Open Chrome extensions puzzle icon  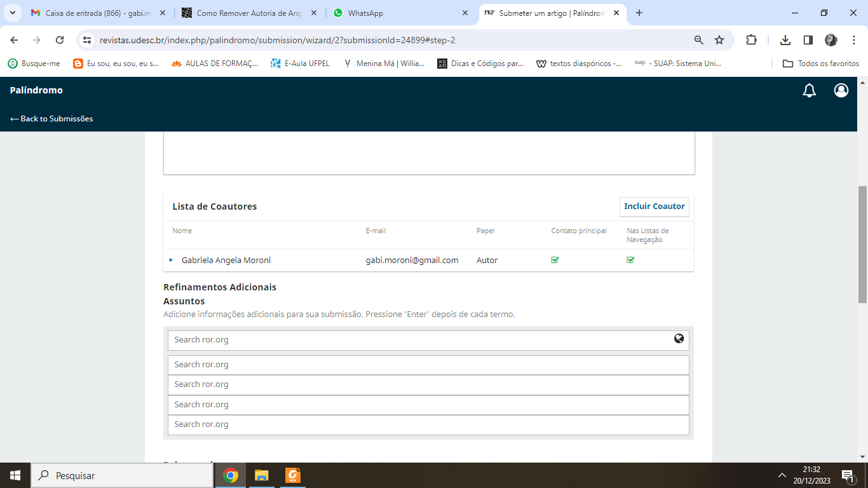(x=751, y=40)
